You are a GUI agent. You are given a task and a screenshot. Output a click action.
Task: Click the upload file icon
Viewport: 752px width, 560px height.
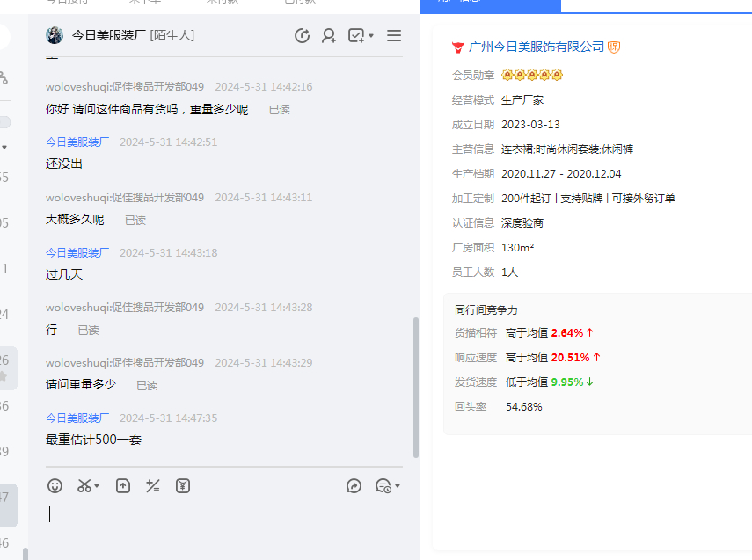[123, 485]
